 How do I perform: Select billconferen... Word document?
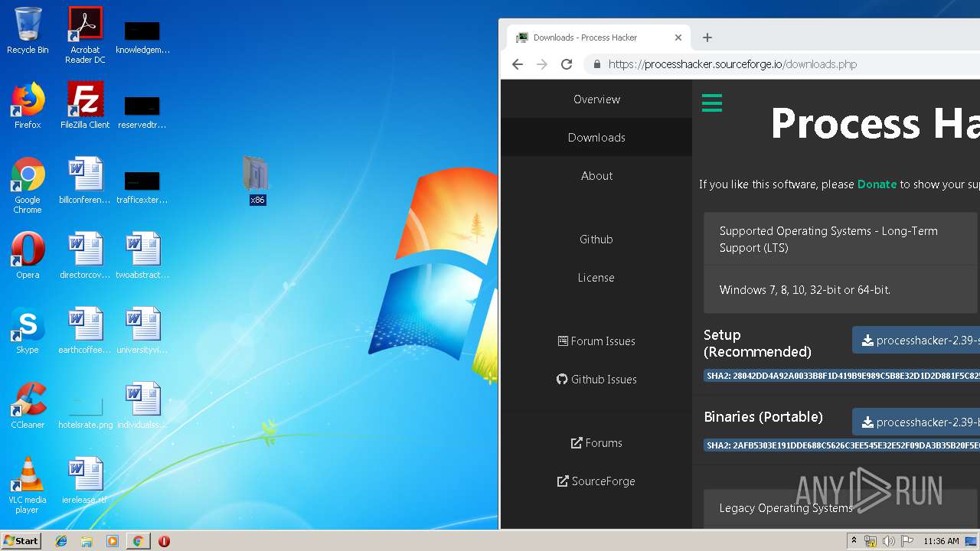[x=85, y=181]
